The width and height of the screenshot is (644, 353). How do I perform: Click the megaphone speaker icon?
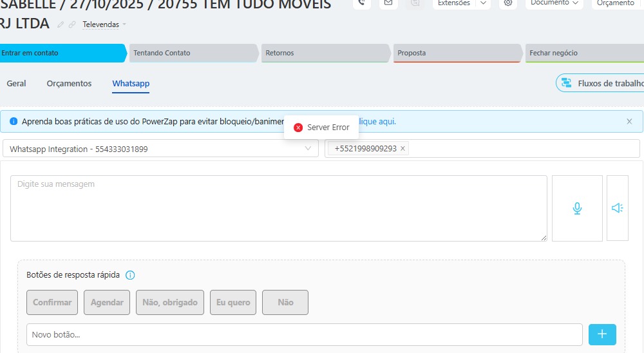pyautogui.click(x=617, y=208)
